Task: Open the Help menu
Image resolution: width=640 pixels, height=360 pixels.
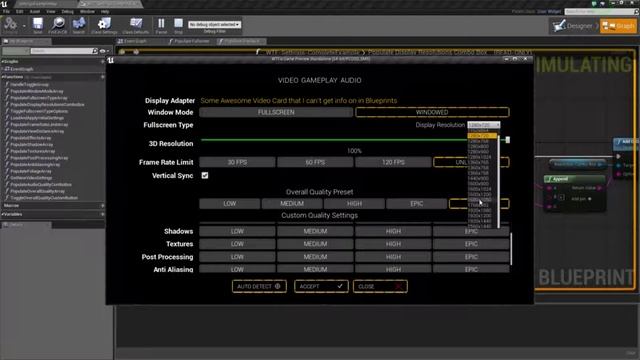Action: tap(105, 11)
